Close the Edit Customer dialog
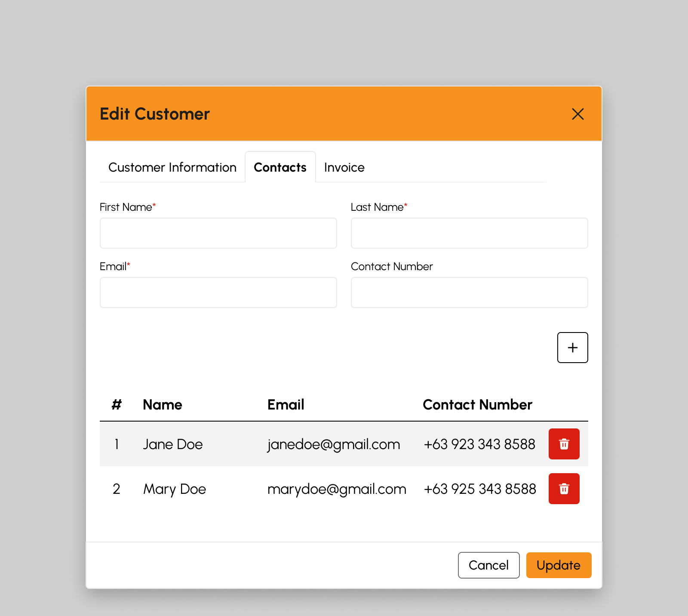Viewport: 688px width, 616px height. (578, 114)
